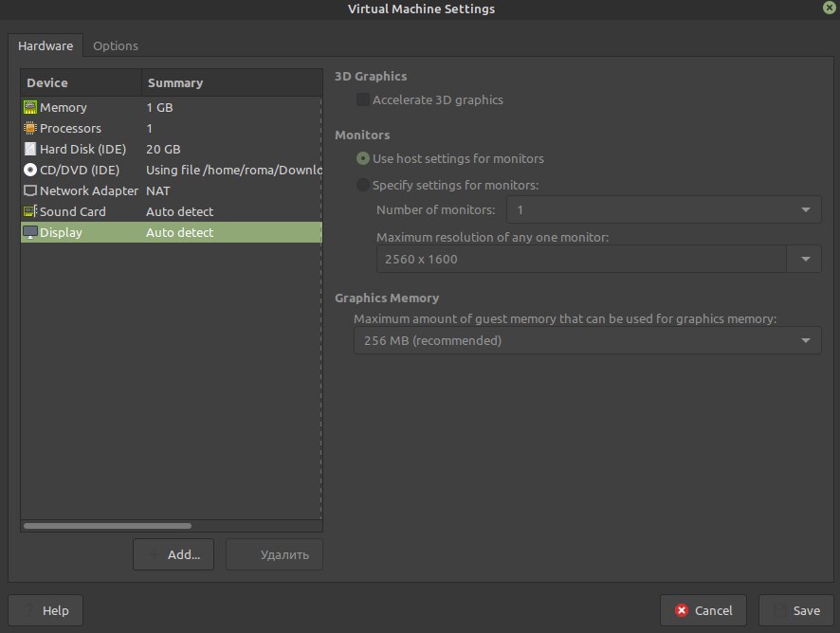The image size is (840, 633).
Task: Click the 20 GB hard disk summary
Action: click(x=163, y=149)
